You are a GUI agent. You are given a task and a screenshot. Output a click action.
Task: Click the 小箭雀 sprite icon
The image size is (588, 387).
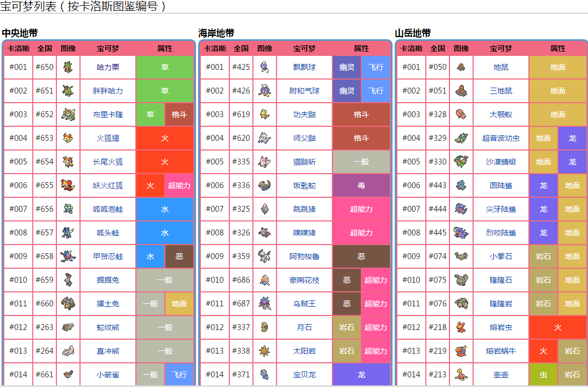pos(68,374)
